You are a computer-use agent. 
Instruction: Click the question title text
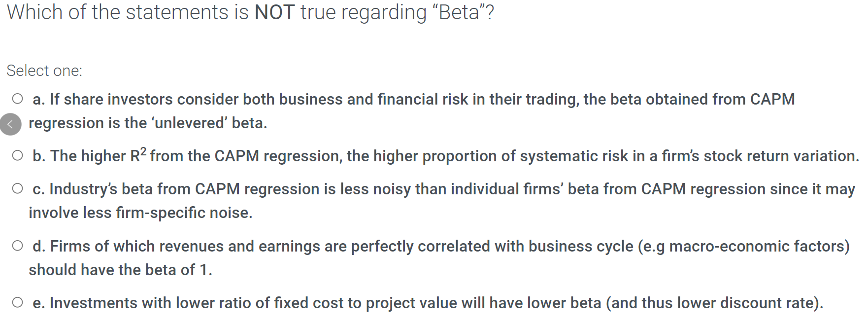coord(246,12)
